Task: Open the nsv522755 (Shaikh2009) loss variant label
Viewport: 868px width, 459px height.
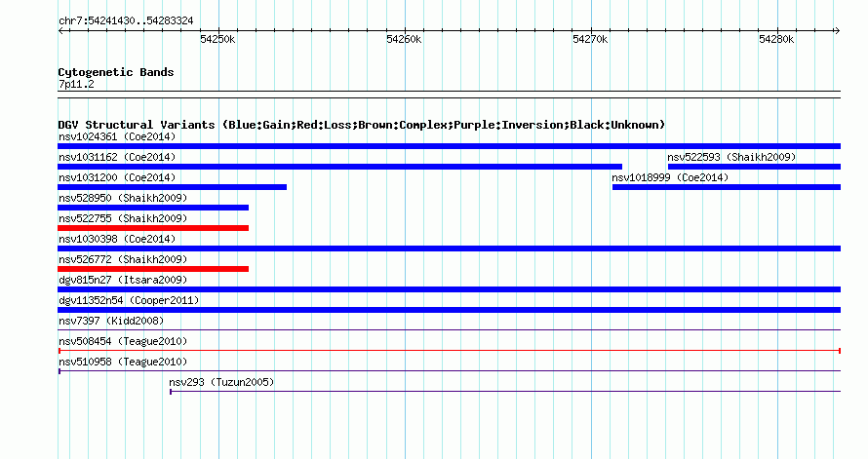Action: [x=123, y=218]
